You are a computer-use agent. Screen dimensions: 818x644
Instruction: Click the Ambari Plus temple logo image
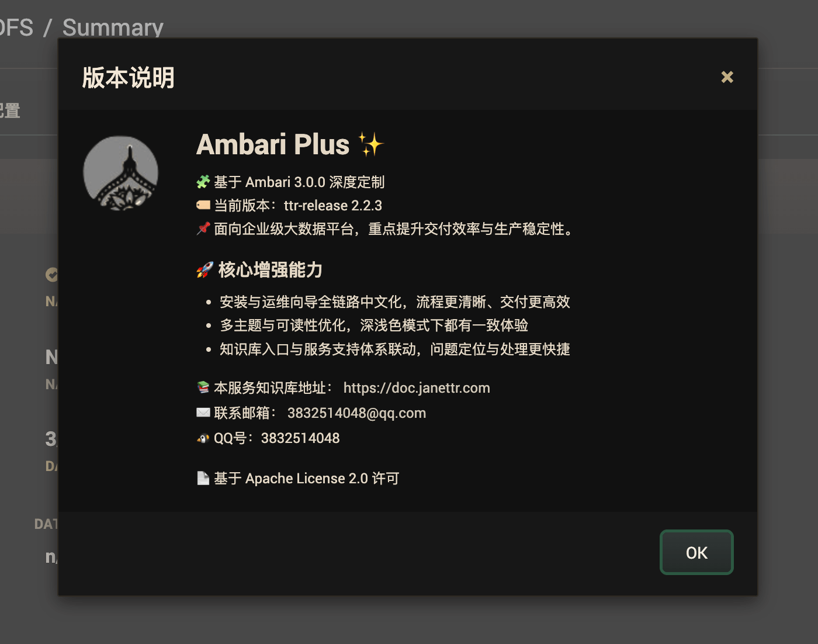tap(121, 174)
